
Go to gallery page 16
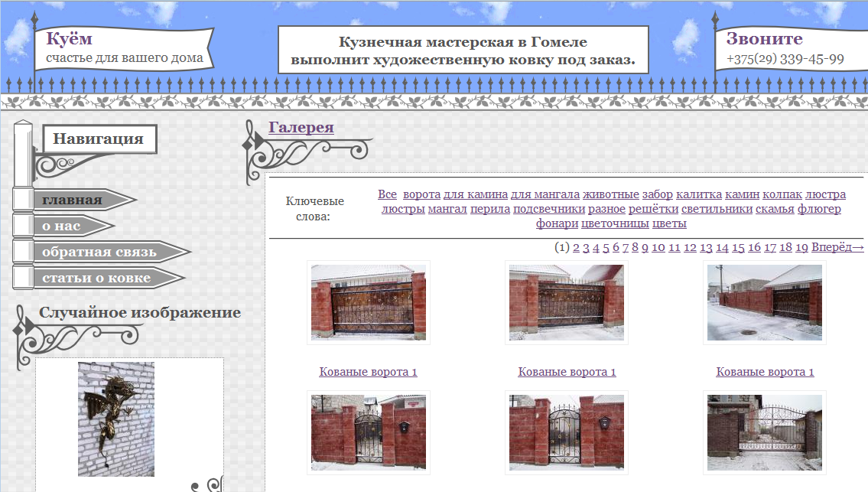coord(755,247)
